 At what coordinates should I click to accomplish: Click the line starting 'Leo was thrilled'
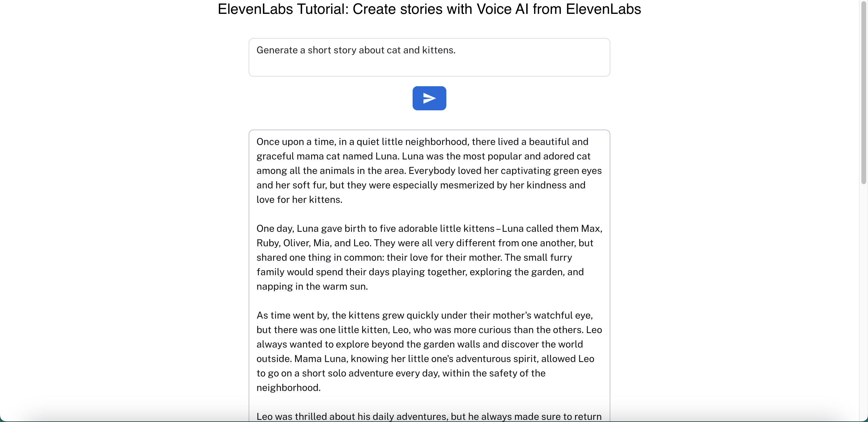click(x=429, y=417)
